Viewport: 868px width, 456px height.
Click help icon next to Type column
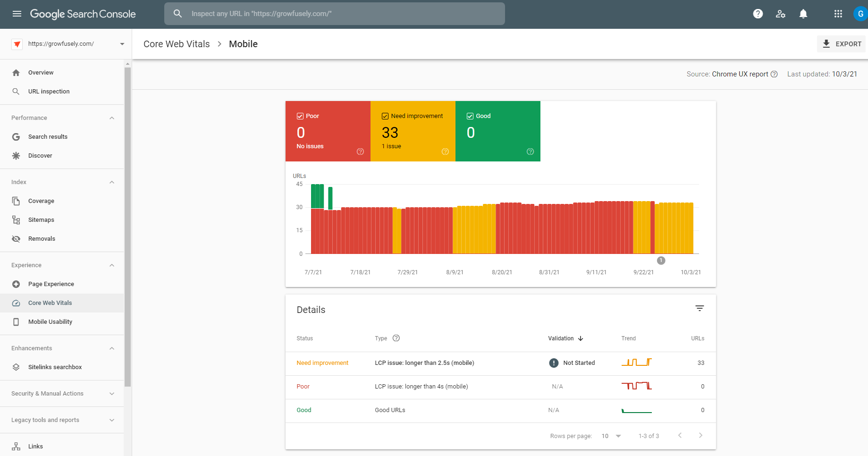pos(396,338)
